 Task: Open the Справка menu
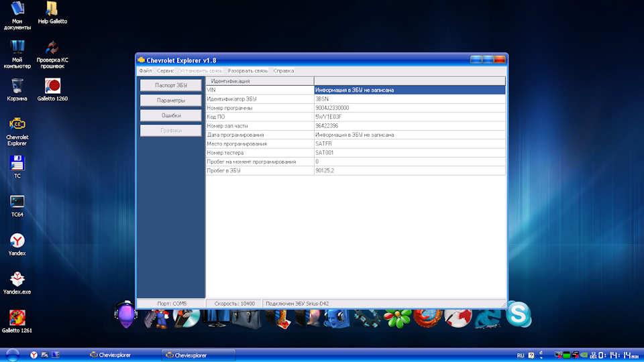tap(283, 70)
